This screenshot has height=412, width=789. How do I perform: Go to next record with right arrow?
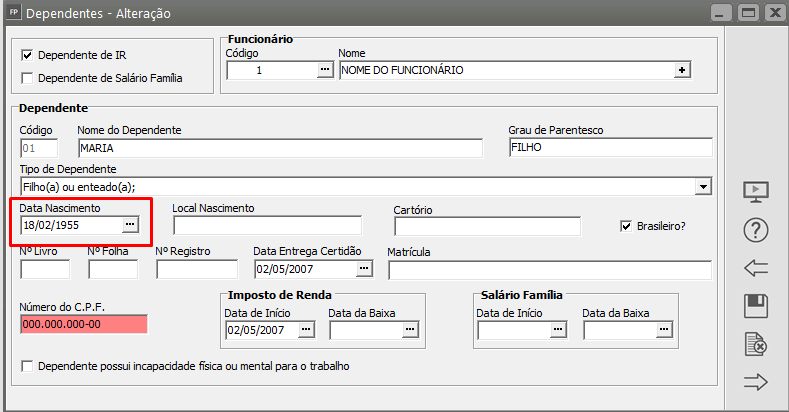click(x=756, y=381)
